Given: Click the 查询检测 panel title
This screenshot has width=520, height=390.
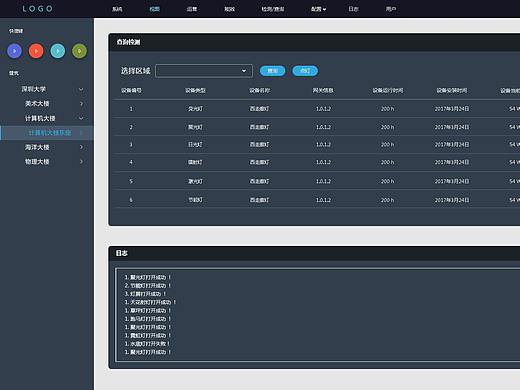Looking at the screenshot, I should coord(128,42).
